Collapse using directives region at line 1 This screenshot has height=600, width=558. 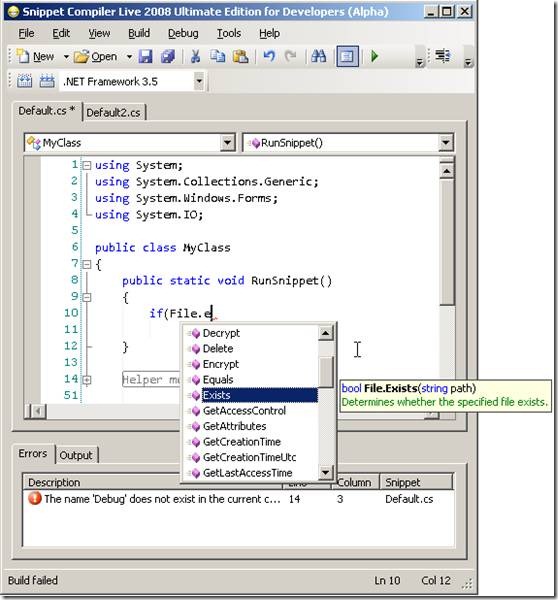pos(87,166)
